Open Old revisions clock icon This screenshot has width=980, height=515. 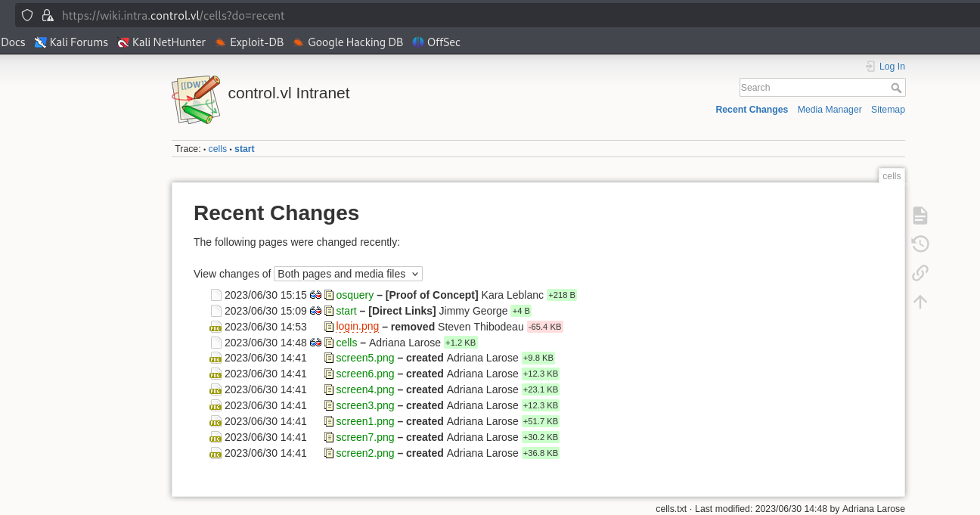(920, 244)
